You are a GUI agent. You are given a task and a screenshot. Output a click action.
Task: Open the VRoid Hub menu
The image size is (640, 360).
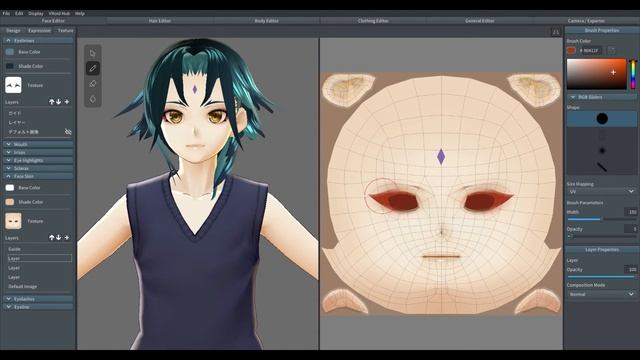59,13
